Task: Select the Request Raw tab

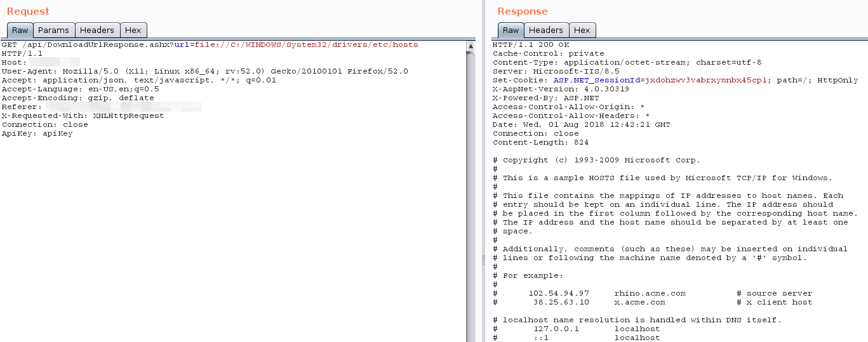Action: [20, 30]
